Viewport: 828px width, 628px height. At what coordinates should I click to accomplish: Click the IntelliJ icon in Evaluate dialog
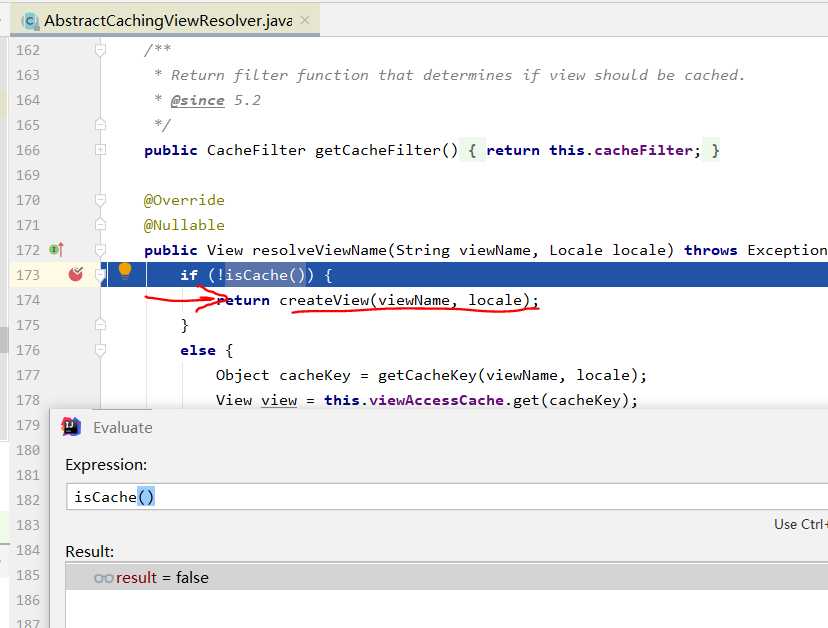coord(71,427)
